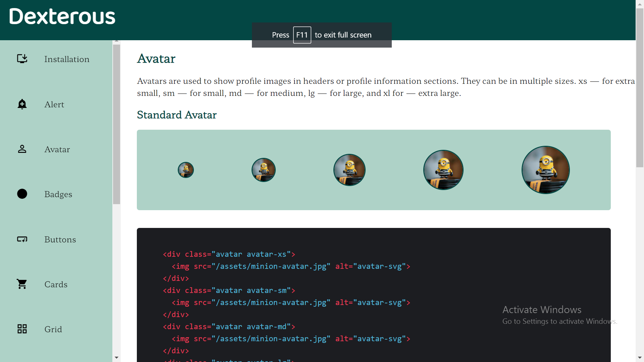Click the Cards shopping cart icon
Screen dimensions: 644x362
click(22, 284)
